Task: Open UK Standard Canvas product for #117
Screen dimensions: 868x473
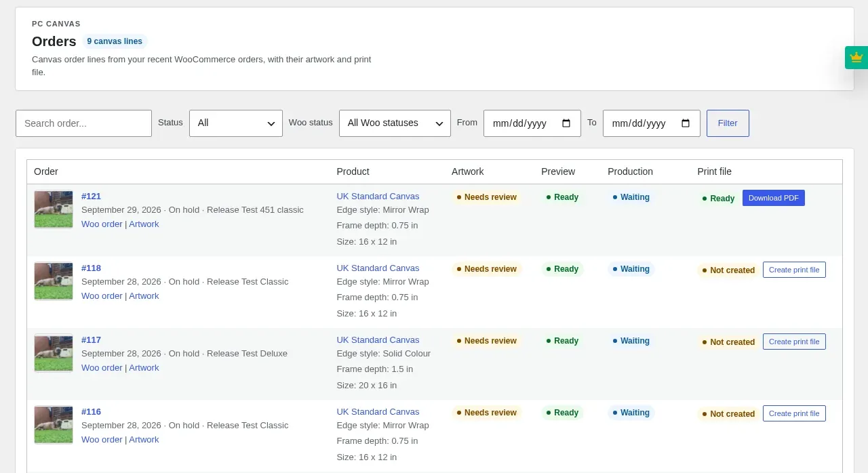Action: coord(378,340)
